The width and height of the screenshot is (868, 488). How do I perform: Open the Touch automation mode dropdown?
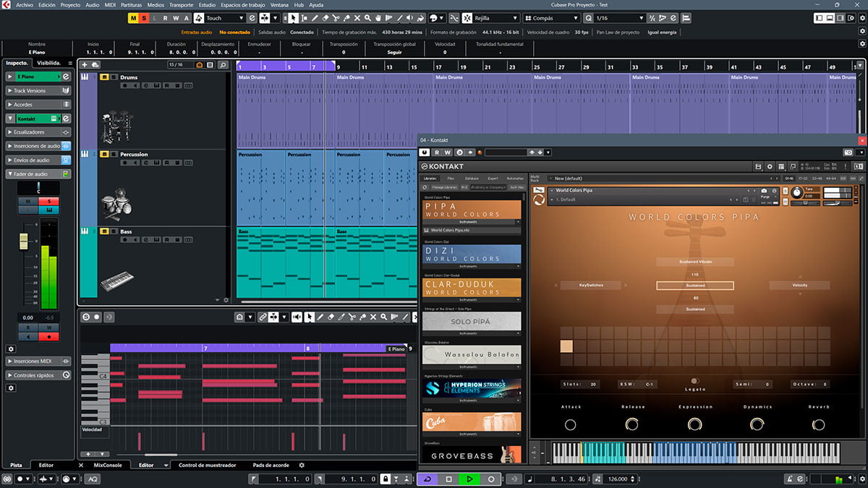(225, 18)
